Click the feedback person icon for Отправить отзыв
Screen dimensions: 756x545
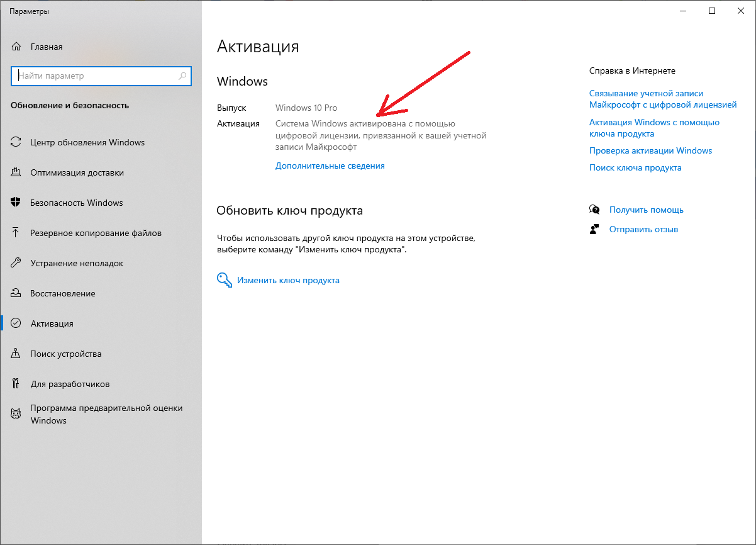pyautogui.click(x=594, y=229)
